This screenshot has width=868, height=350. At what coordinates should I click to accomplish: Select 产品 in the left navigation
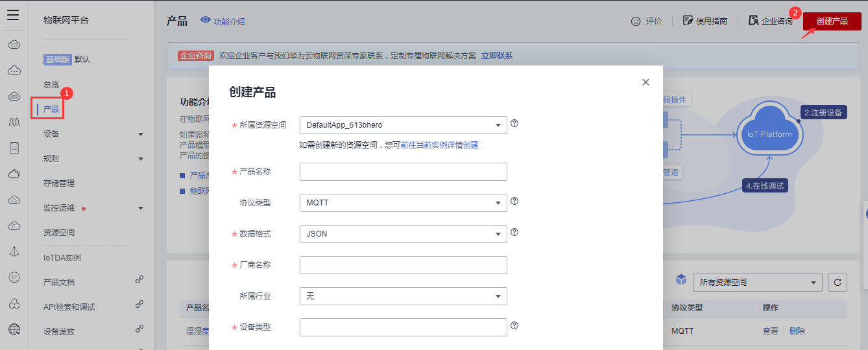(x=51, y=110)
